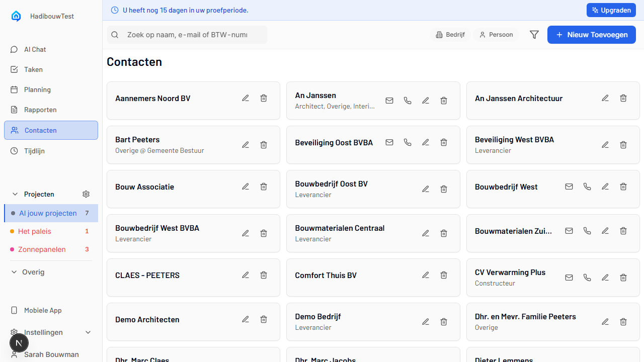Image resolution: width=644 pixels, height=362 pixels.
Task: Send email to An Janssen
Action: [389, 101]
